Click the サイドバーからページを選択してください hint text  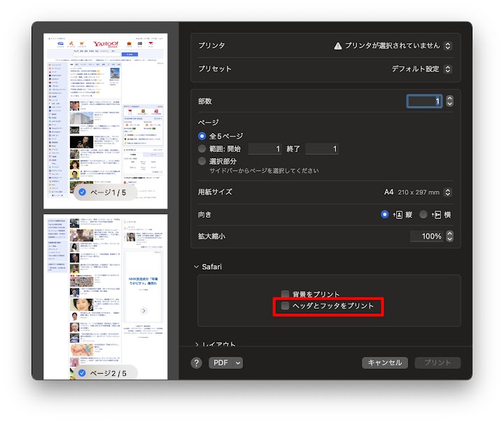(264, 171)
